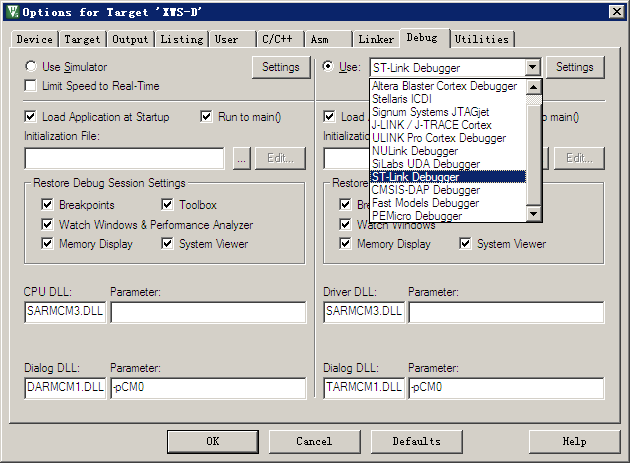Click the Keil uVision title bar icon
Image resolution: width=630 pixels, height=463 pixels.
pos(12,12)
